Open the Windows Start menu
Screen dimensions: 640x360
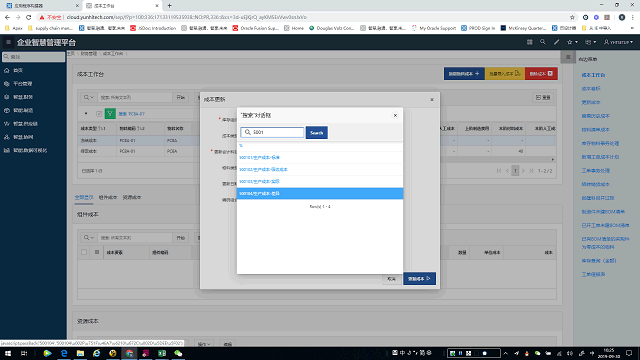click(8, 353)
